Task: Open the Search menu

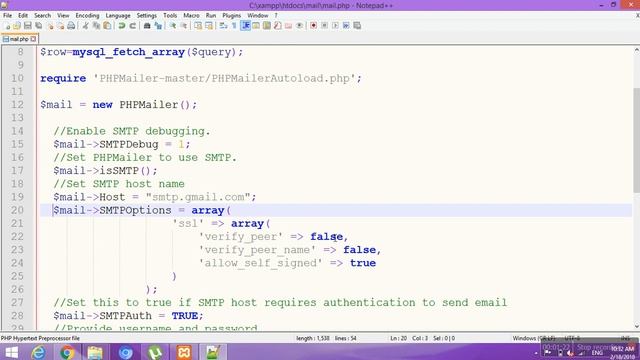Action: (42, 16)
